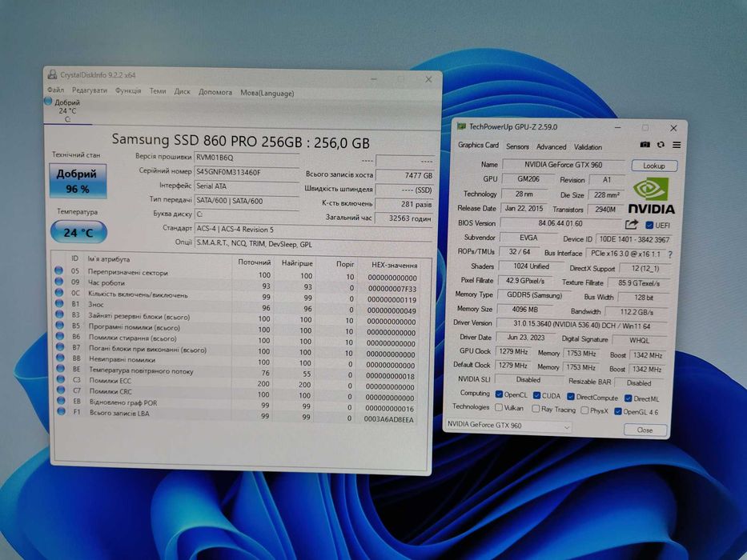Image resolution: width=747 pixels, height=560 pixels.
Task: Toggle the OpenCL checkbox
Action: 499,394
